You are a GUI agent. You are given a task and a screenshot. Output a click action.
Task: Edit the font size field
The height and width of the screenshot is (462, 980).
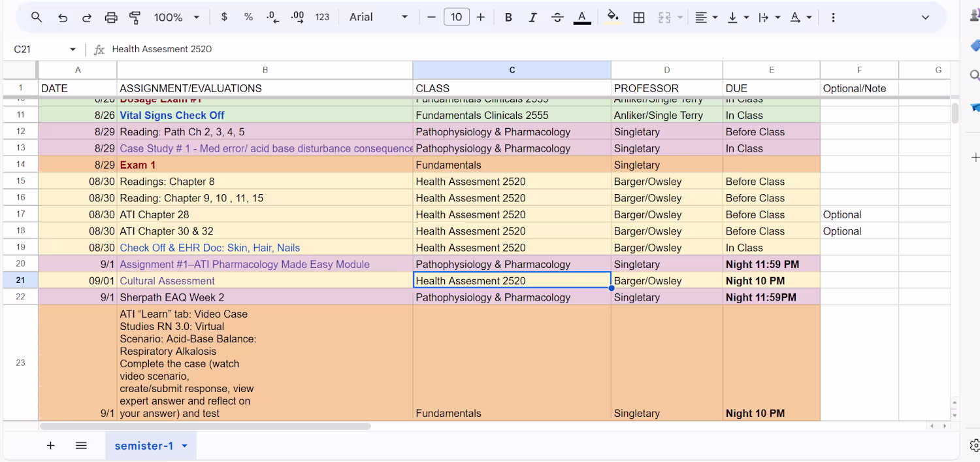pyautogui.click(x=456, y=17)
